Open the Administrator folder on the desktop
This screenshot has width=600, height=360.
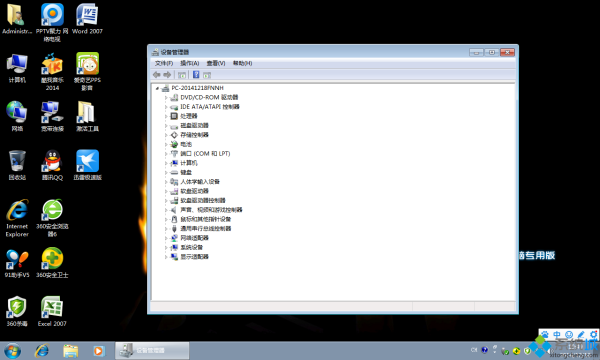tap(17, 19)
